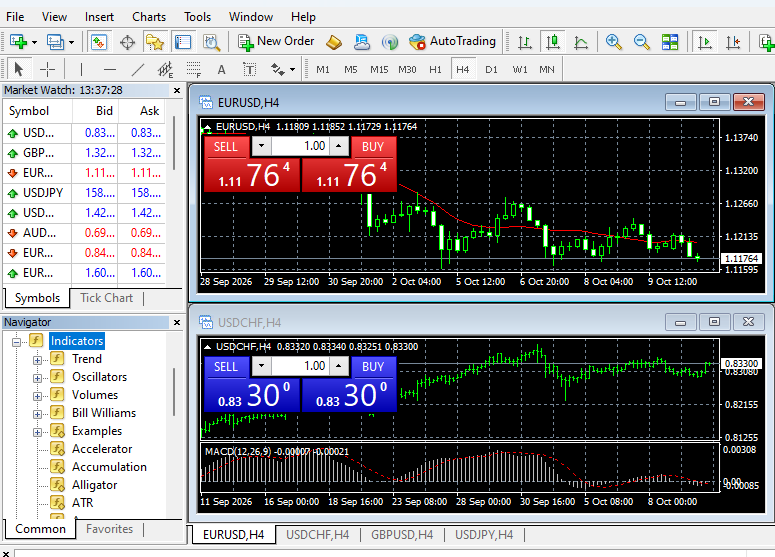Screen dimensions: 775x557
Task: Draw a horizontal line
Action: pos(110,69)
